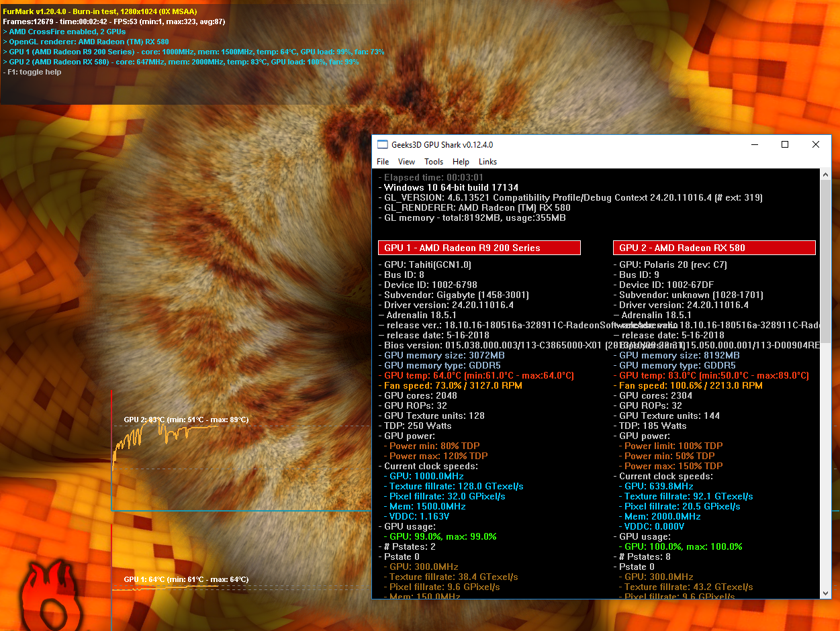This screenshot has width=840, height=631.
Task: Click the GPU: Polaris 20 (rev: C7) line
Action: [x=670, y=264]
